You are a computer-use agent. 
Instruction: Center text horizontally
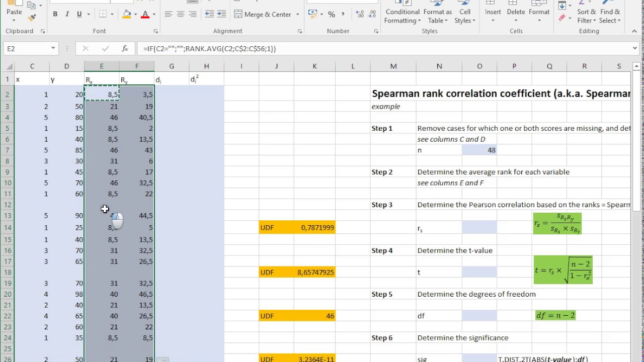pos(181,15)
